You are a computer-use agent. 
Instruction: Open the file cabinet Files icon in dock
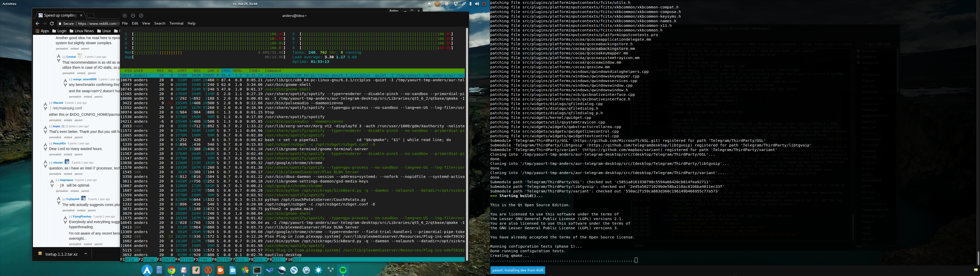tap(160, 270)
